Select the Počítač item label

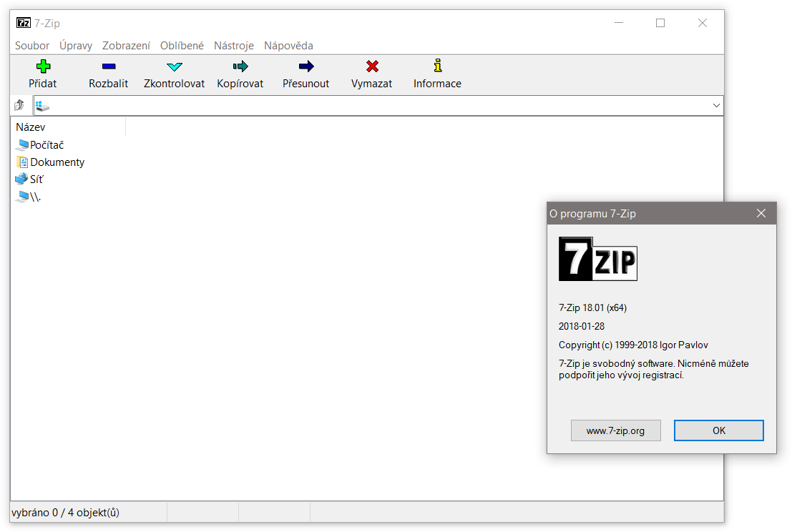pyautogui.click(x=47, y=145)
